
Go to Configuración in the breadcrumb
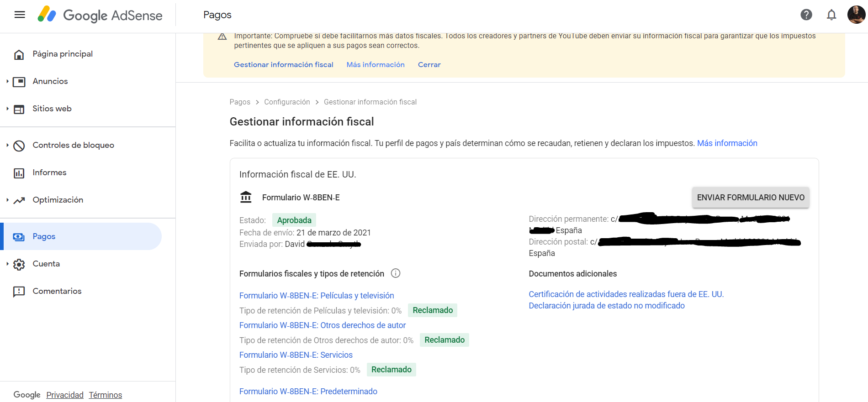point(287,102)
